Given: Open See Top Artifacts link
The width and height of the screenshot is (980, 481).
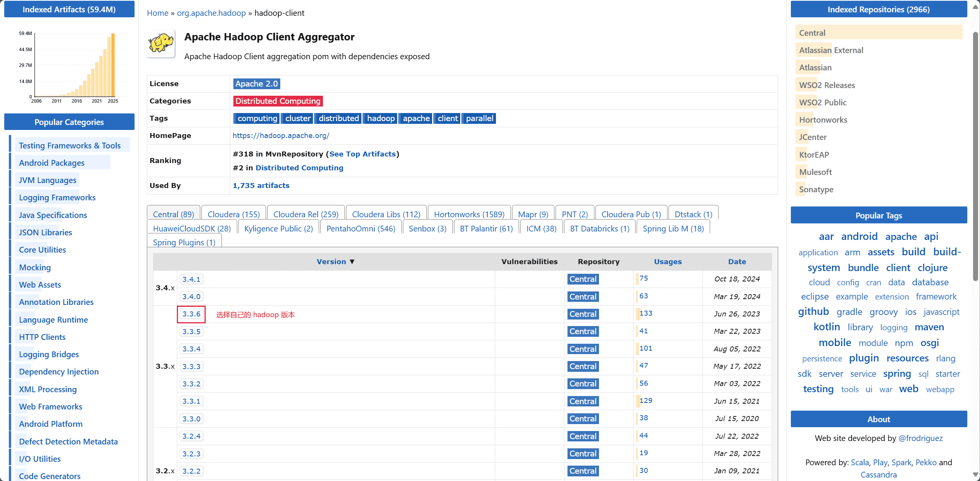Looking at the screenshot, I should (362, 154).
